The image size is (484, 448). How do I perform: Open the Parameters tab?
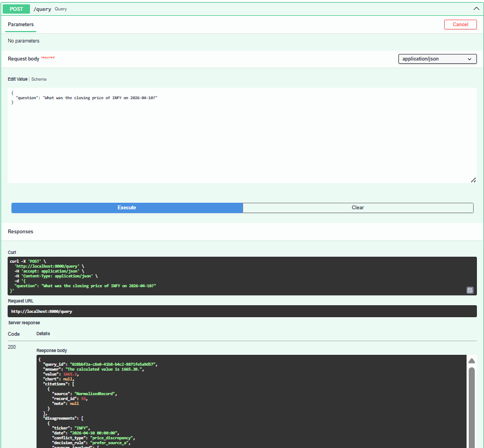pyautogui.click(x=21, y=25)
